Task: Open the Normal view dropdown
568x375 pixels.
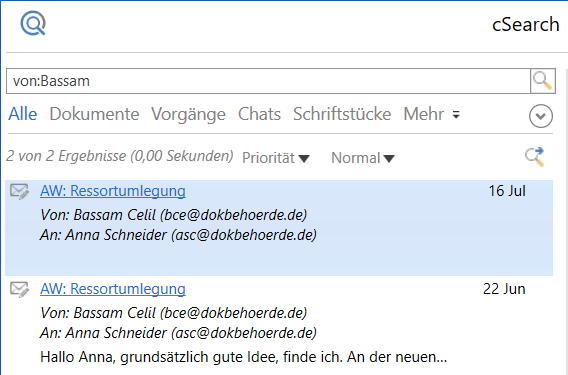Action: 363,158
